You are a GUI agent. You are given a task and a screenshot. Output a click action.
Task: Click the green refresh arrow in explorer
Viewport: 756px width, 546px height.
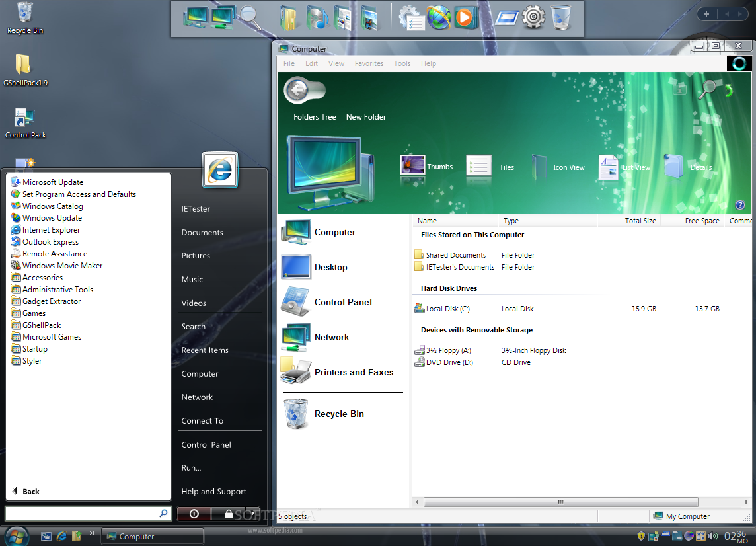[728, 90]
